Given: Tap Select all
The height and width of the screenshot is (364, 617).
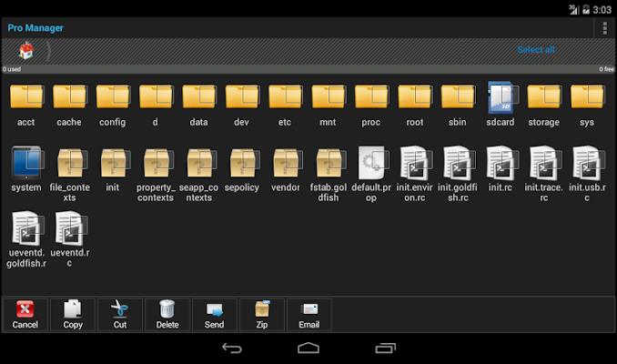Looking at the screenshot, I should (x=536, y=50).
